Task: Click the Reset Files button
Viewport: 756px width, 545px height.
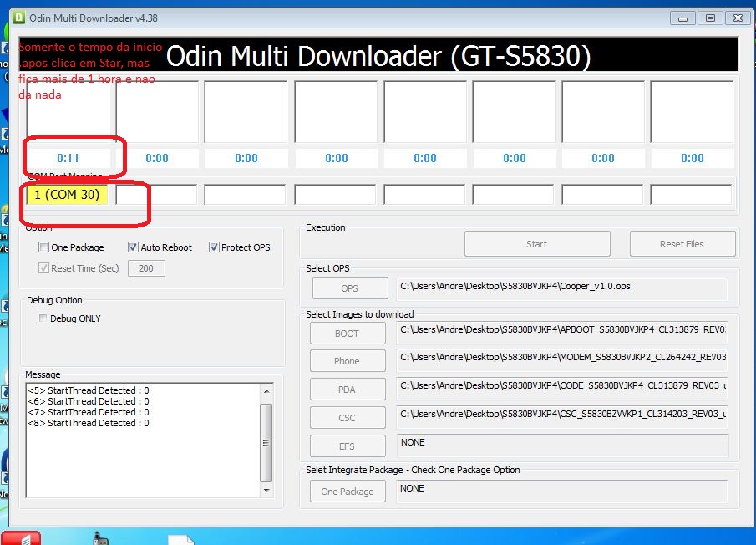Action: (682, 244)
